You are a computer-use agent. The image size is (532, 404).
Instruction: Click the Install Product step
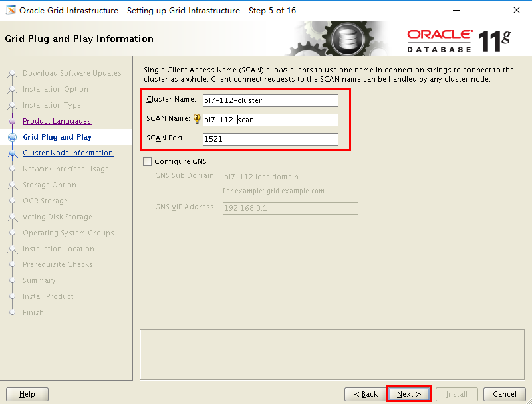coord(48,296)
